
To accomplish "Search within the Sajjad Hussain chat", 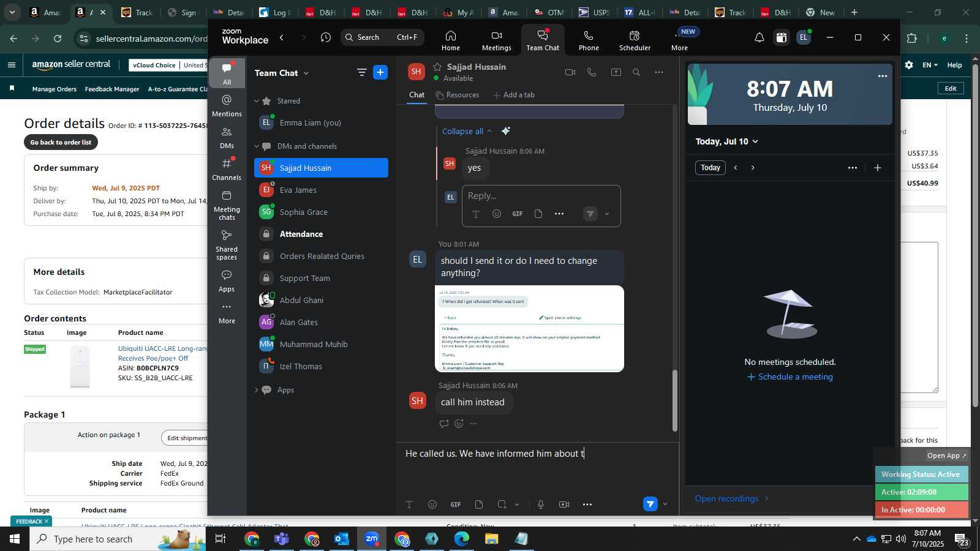I will pyautogui.click(x=636, y=72).
